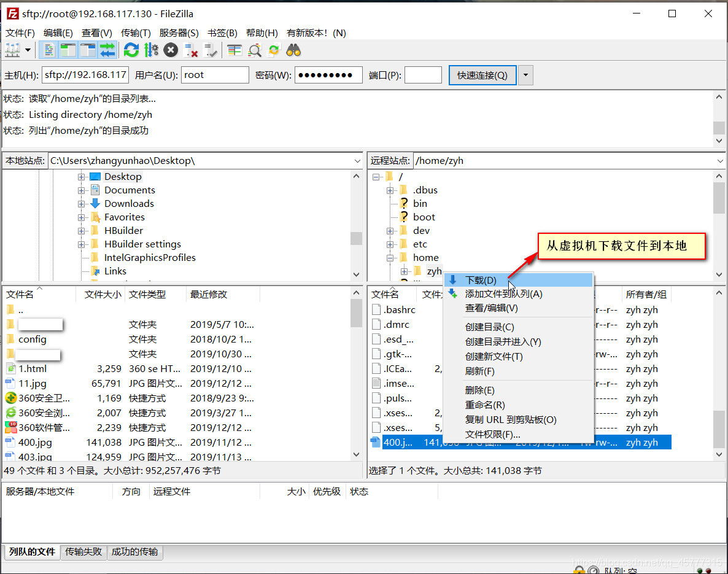Search files with binoculars icon
Image resolution: width=728 pixels, height=574 pixels.
point(293,50)
